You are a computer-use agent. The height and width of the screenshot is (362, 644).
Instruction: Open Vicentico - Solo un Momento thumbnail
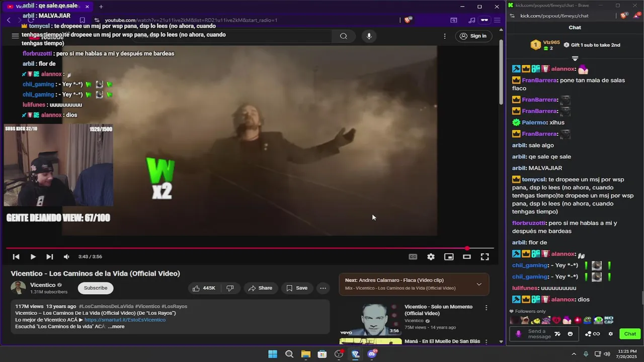[371, 319]
